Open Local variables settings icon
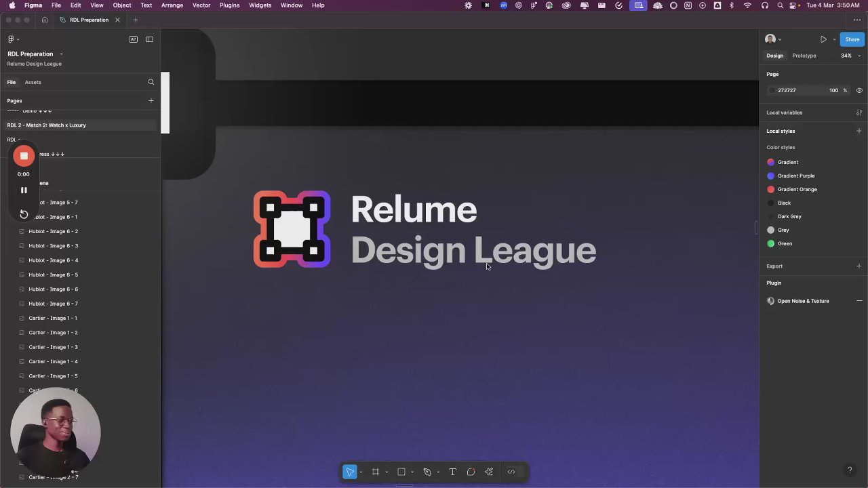This screenshot has width=868, height=488. coord(859,113)
